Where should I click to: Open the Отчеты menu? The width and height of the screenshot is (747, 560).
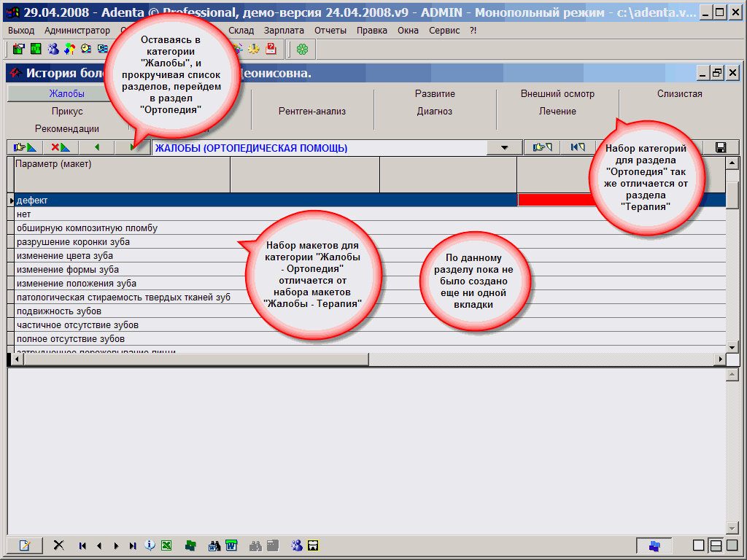click(330, 30)
